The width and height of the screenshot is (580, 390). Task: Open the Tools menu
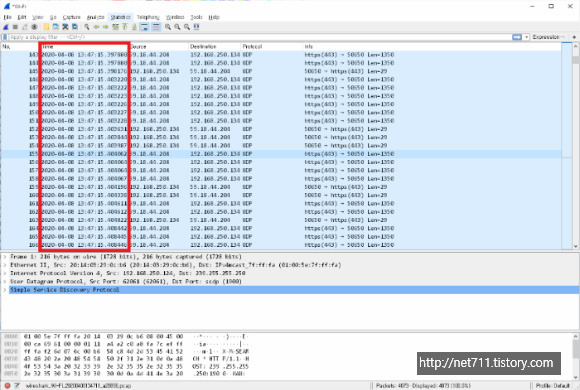pos(196,17)
